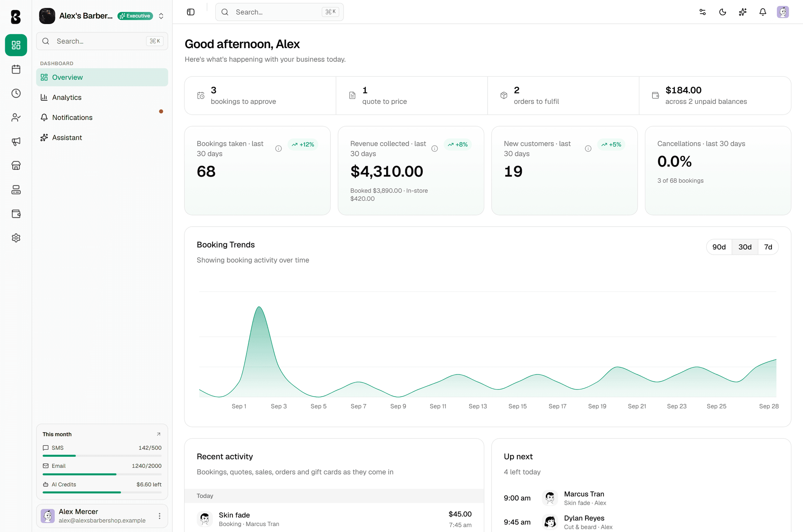This screenshot has width=803, height=532.
Task: Show info for Revenue collected card
Action: 435,149
